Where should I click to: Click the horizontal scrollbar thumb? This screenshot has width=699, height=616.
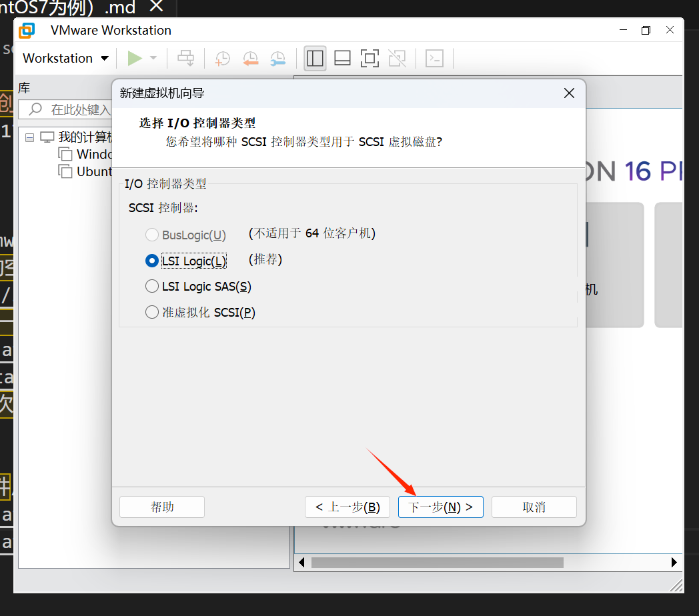[438, 563]
